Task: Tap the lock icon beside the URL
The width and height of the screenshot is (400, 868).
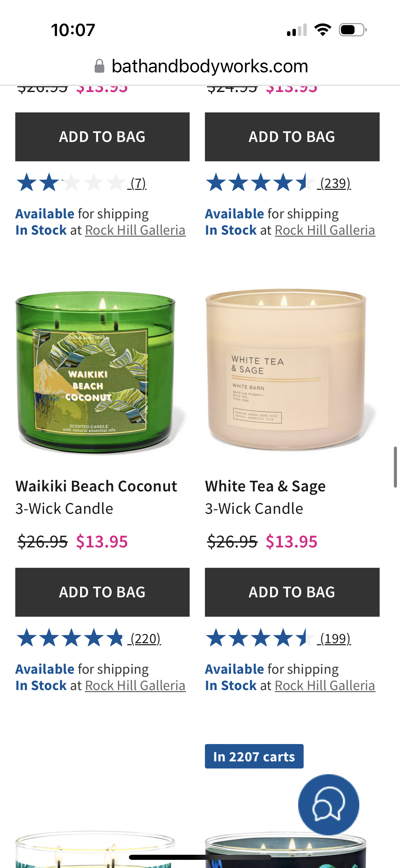Action: 99,66
